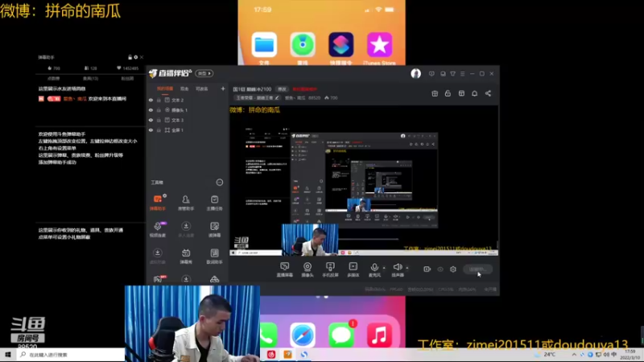Open the share icon at top right

coord(488,93)
